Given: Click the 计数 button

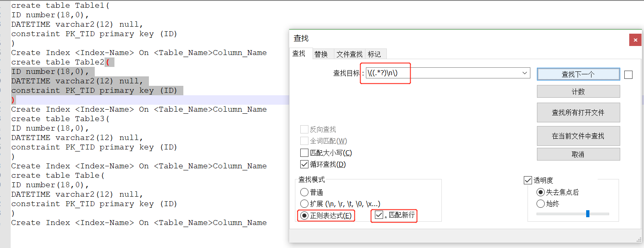Looking at the screenshot, I should pyautogui.click(x=578, y=92).
